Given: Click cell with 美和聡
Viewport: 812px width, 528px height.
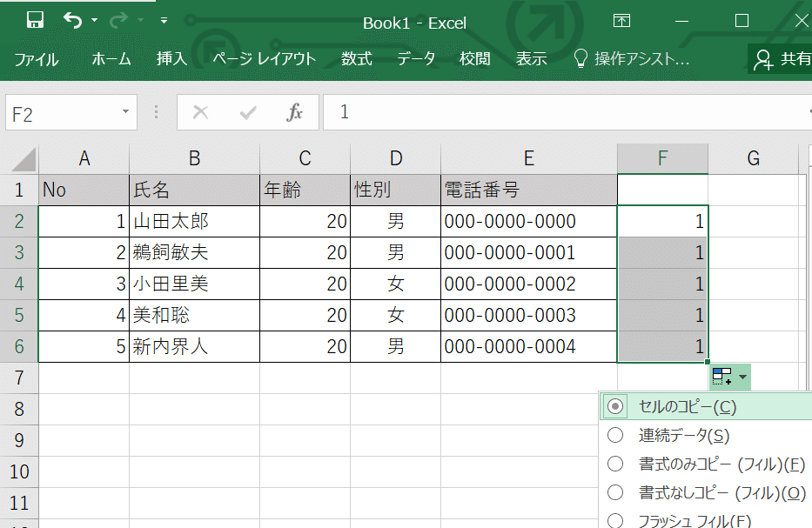Looking at the screenshot, I should 194,315.
